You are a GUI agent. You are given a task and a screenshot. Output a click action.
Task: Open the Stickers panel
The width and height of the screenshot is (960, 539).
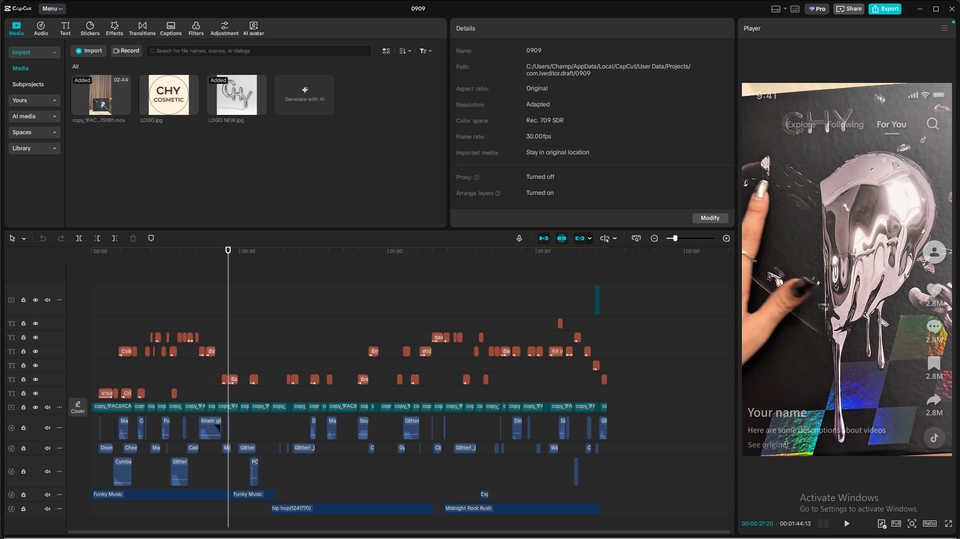click(x=89, y=28)
